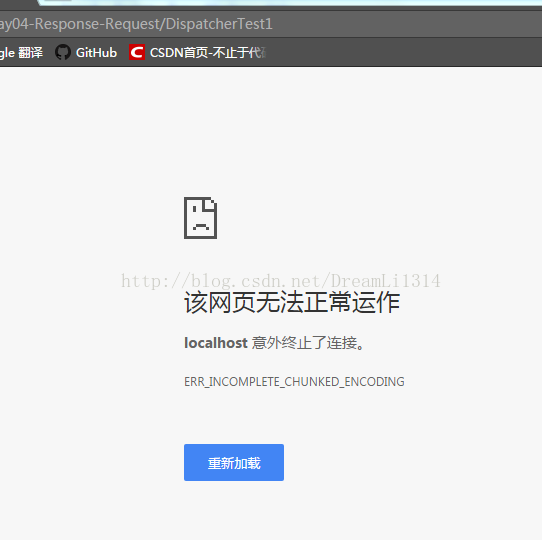This screenshot has height=540, width=542.
Task: Click the localhost 意外终止了连接 message
Action: (x=274, y=343)
